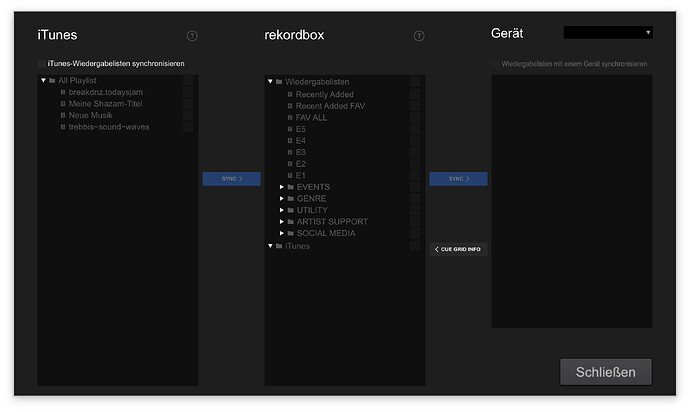
Task: Click the folder icon beside SOCIAL MEDIA
Action: [x=290, y=233]
